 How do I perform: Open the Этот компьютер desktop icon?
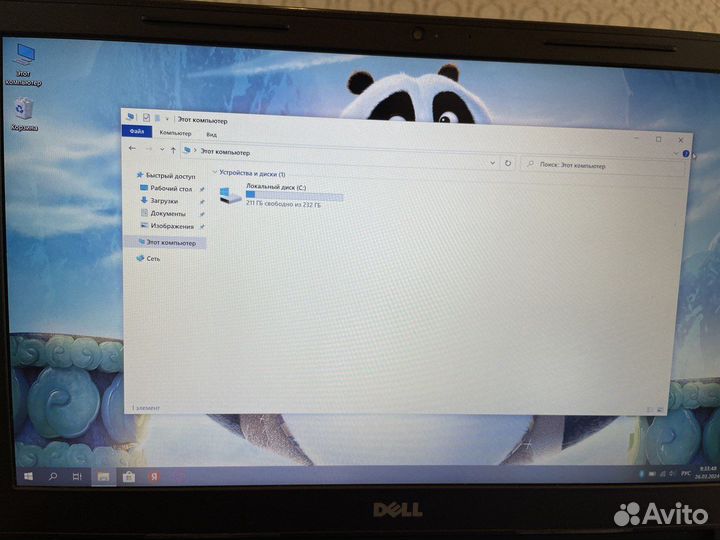coord(21,56)
